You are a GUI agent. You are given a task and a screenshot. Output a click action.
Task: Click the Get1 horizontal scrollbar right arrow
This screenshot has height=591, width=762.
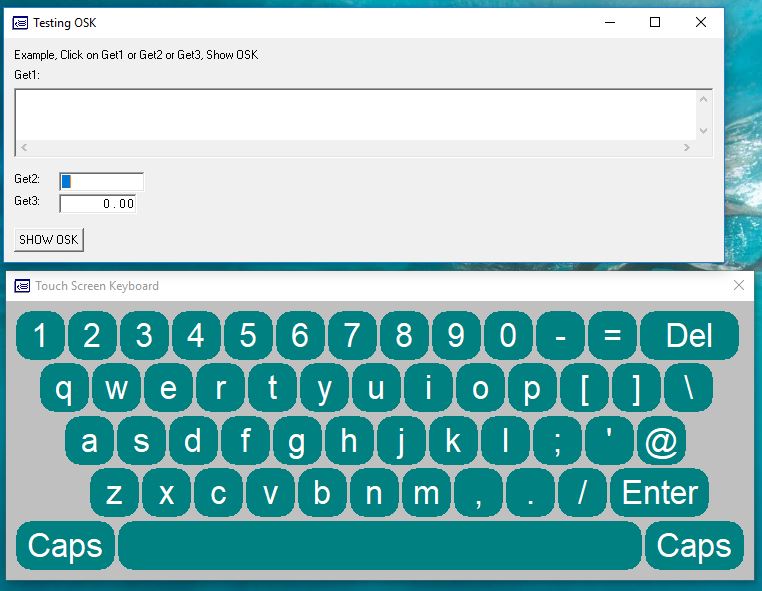tap(687, 148)
